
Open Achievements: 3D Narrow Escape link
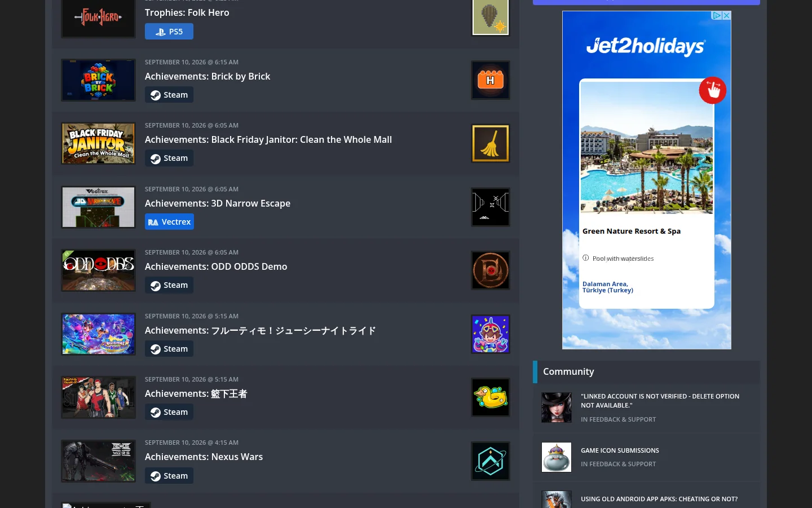point(218,203)
